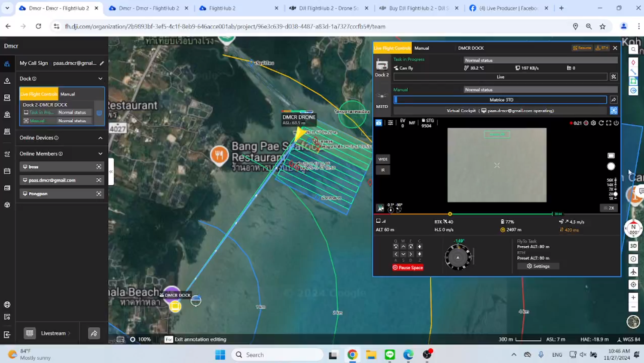Click the blue virtual cockpit drone icon
The height and width of the screenshot is (363, 644).
613,111
